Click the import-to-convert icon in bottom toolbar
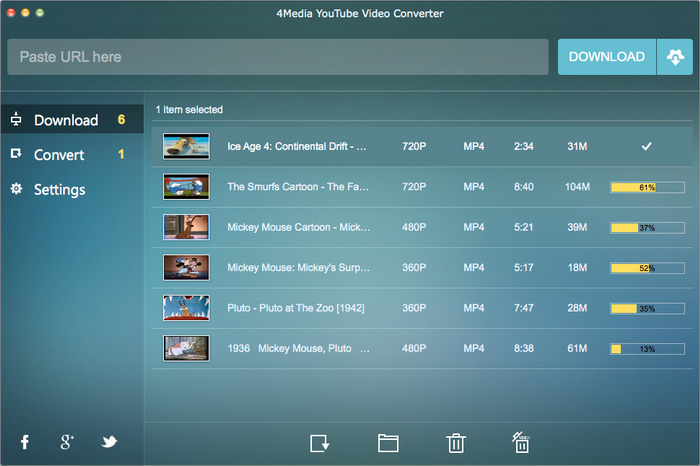 click(320, 443)
